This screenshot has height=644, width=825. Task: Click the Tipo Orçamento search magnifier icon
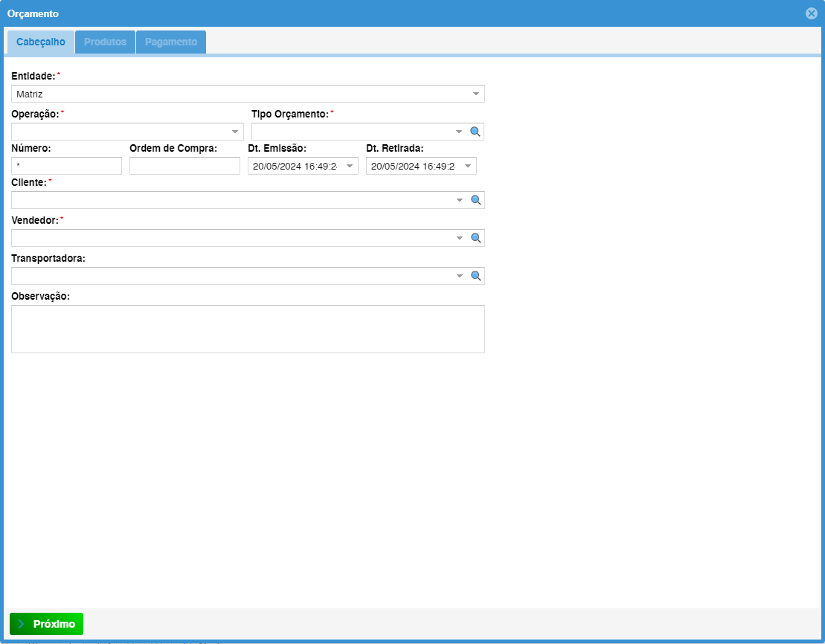(x=476, y=132)
